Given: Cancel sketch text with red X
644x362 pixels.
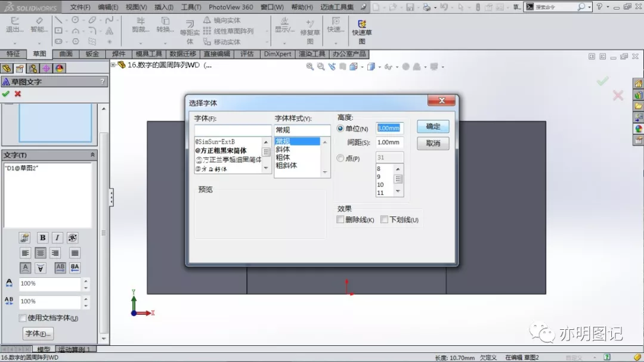Looking at the screenshot, I should [x=18, y=94].
